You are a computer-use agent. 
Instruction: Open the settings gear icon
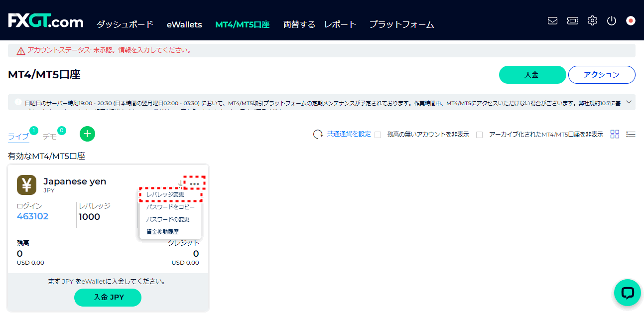click(592, 21)
